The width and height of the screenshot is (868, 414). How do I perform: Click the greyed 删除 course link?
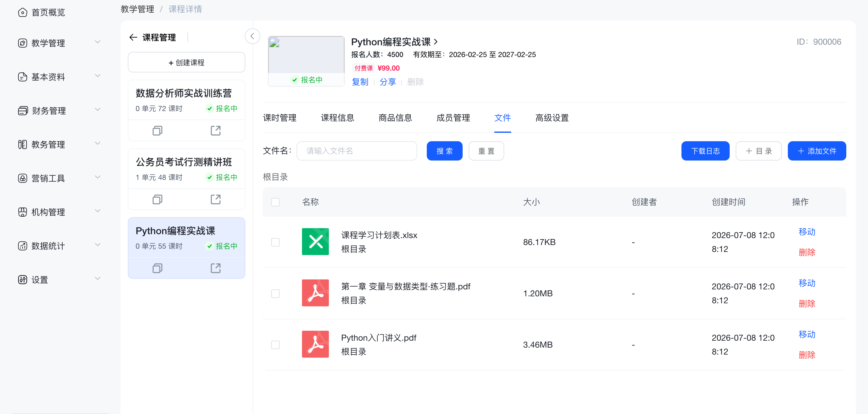click(x=415, y=82)
